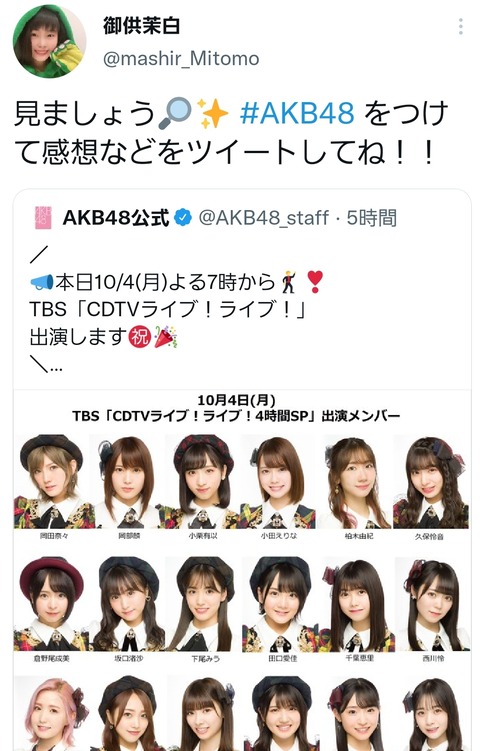
Task: Open member photo labeled 下尾みう
Action: point(205,603)
